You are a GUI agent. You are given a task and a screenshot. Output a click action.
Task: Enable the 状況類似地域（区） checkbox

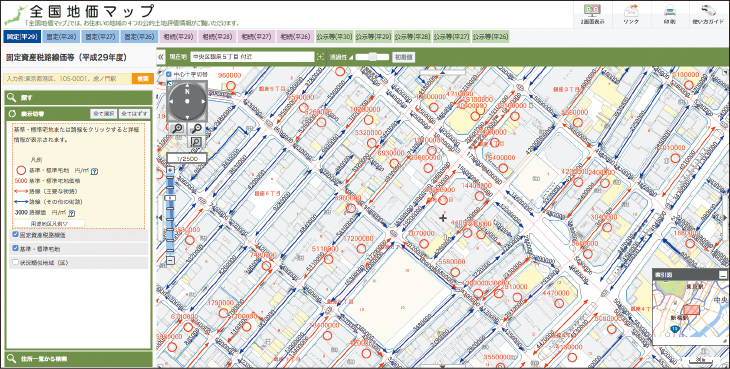(15, 262)
